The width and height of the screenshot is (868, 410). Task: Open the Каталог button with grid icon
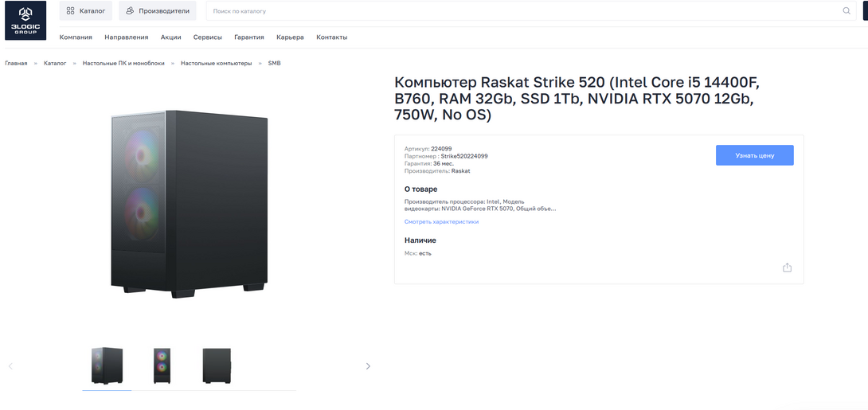(85, 11)
